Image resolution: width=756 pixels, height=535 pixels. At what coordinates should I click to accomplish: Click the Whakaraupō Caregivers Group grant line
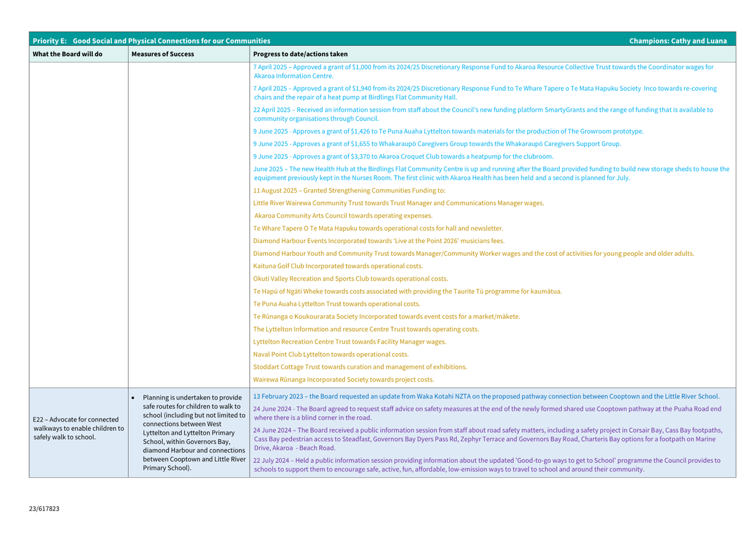point(437,144)
